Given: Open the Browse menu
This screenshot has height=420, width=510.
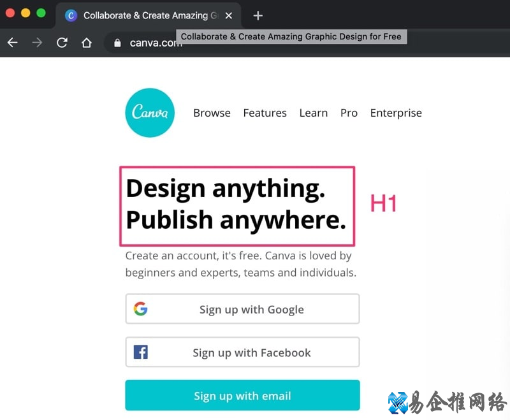Looking at the screenshot, I should point(212,113).
